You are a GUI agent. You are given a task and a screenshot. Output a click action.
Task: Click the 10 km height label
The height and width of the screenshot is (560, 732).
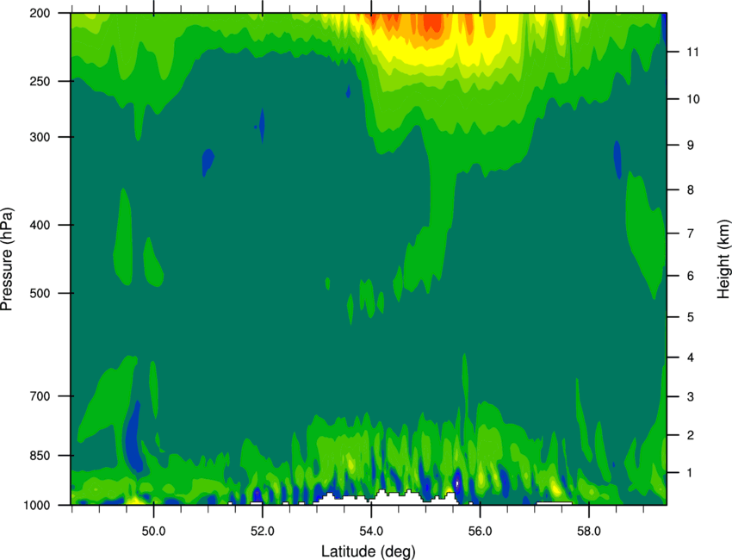pyautogui.click(x=692, y=99)
